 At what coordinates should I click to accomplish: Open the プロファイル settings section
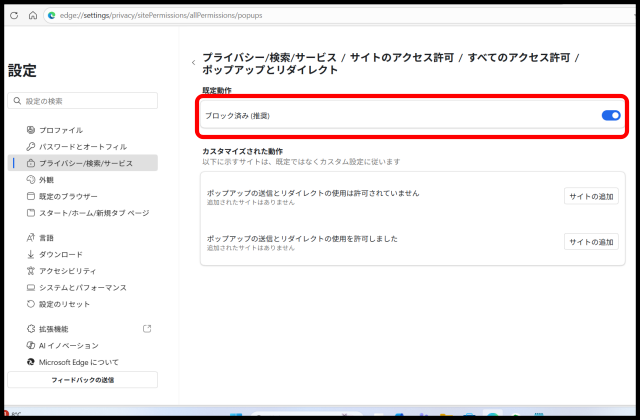point(82,130)
